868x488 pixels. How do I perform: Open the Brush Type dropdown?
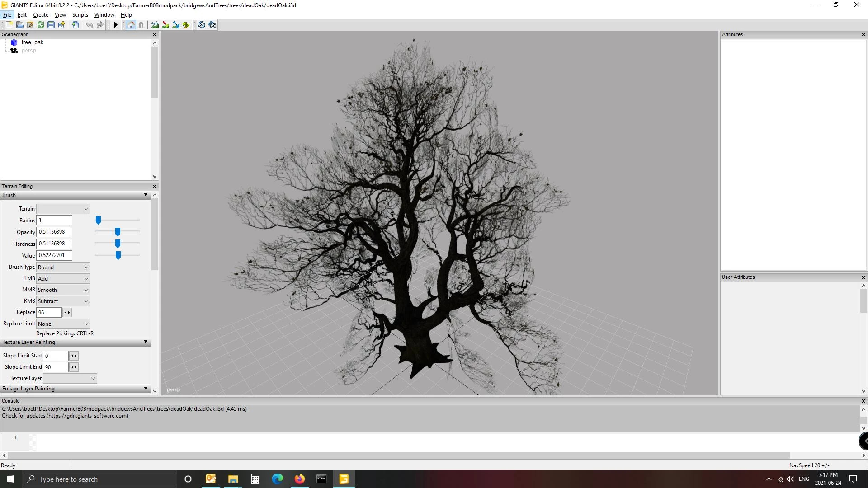(x=63, y=267)
